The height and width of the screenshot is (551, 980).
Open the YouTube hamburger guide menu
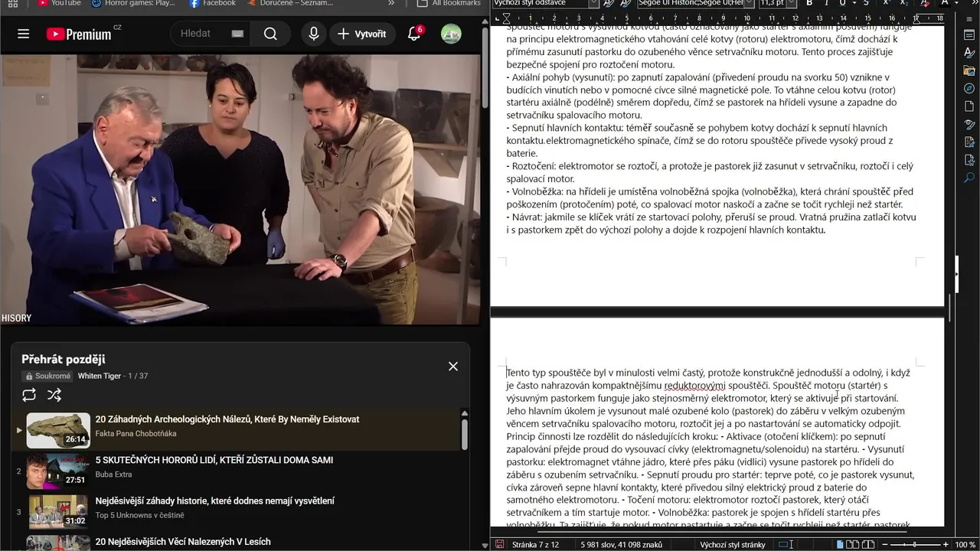24,34
